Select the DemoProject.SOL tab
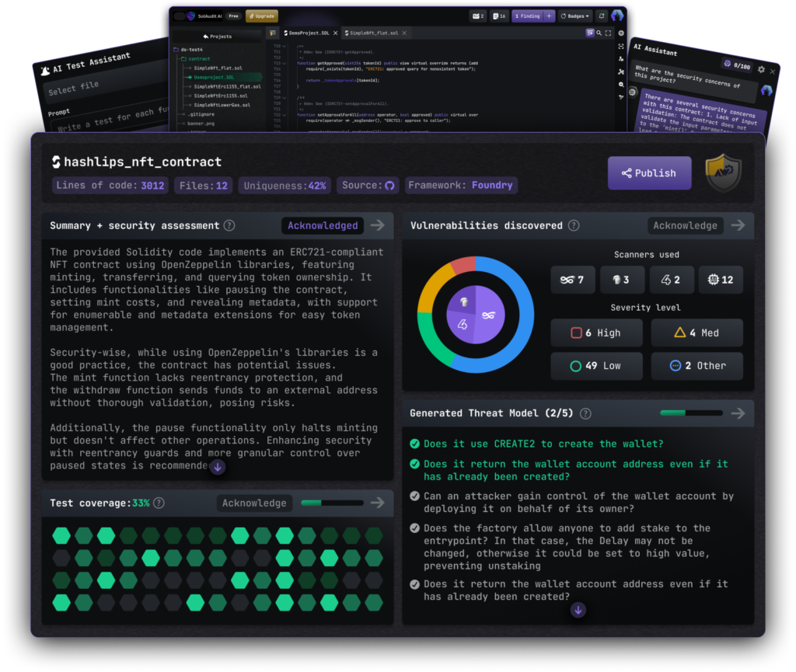This screenshot has width=796, height=672. 309,33
